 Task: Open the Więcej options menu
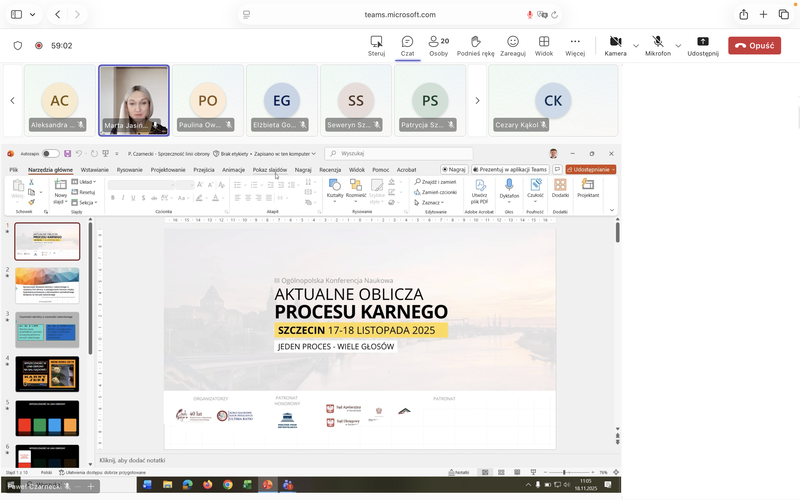point(575,45)
